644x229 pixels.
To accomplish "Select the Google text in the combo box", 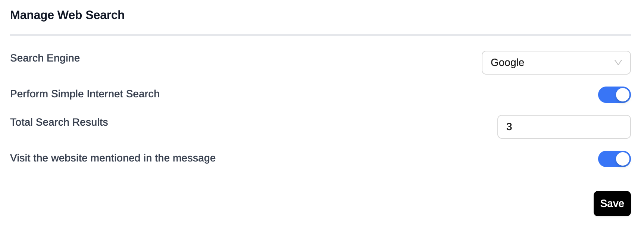I will 507,63.
